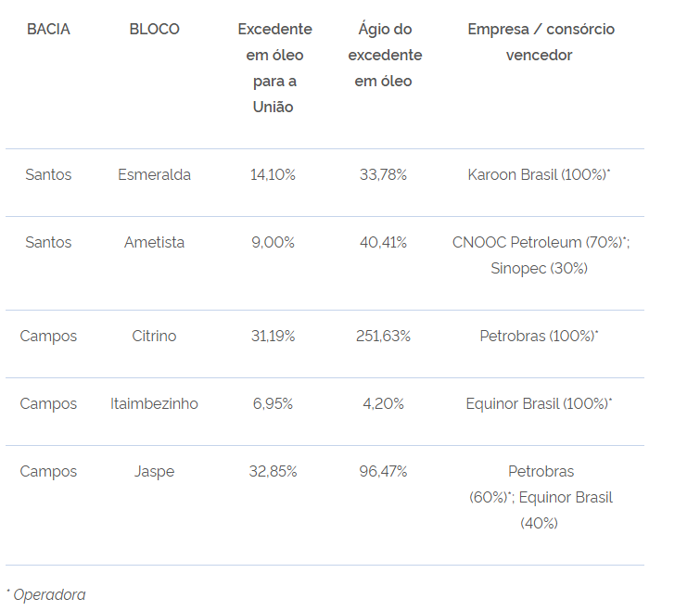This screenshot has width=700, height=611.
Task: Click the BACIA column header
Action: [x=48, y=30]
